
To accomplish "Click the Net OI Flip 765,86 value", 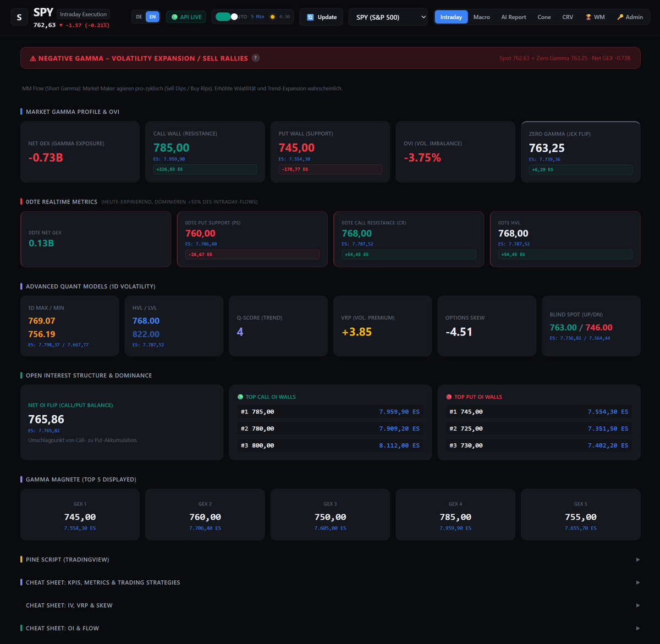I will (46, 420).
